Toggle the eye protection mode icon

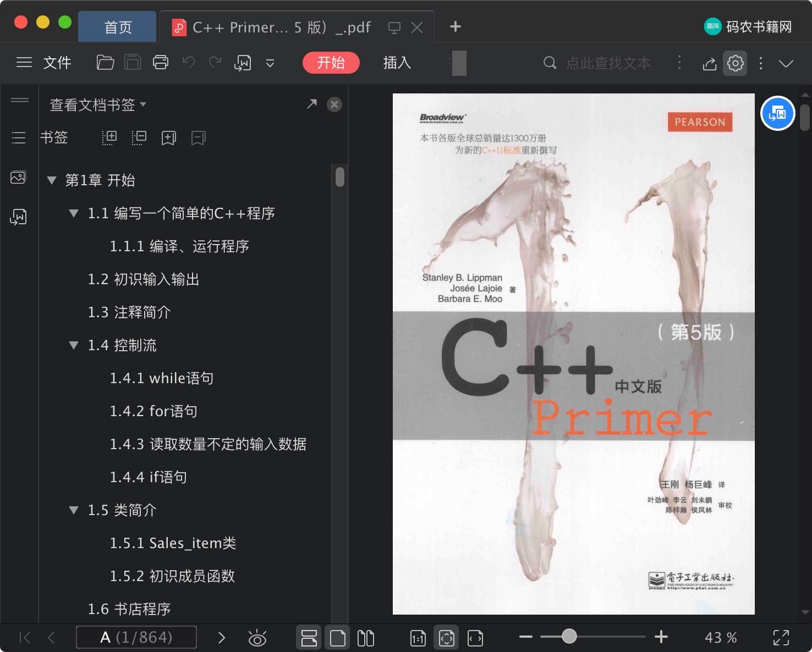(x=257, y=638)
